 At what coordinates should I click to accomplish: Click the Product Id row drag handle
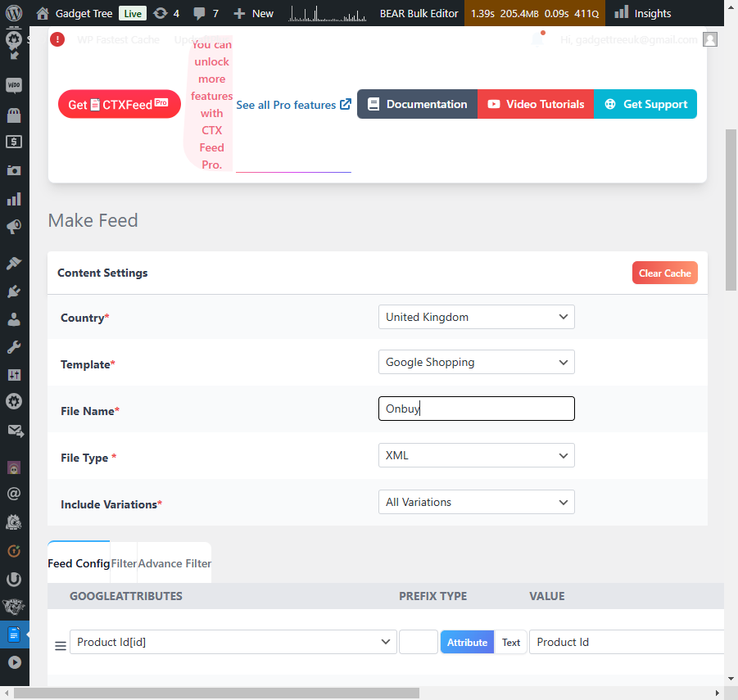pyautogui.click(x=61, y=646)
